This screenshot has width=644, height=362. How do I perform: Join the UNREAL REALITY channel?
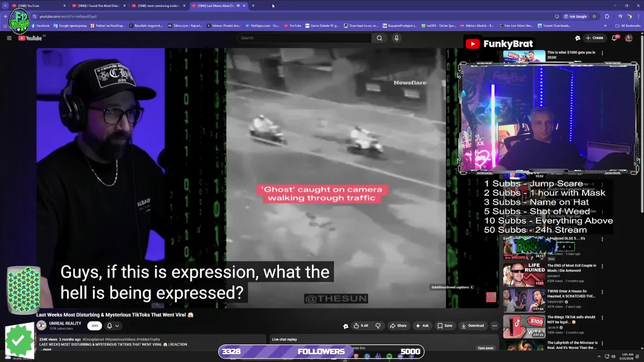click(x=94, y=325)
